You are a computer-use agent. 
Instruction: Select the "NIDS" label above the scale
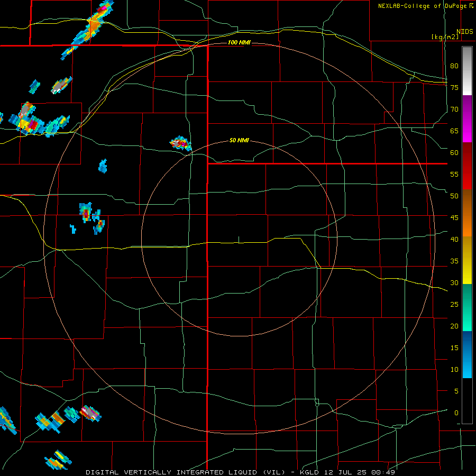[x=465, y=32]
